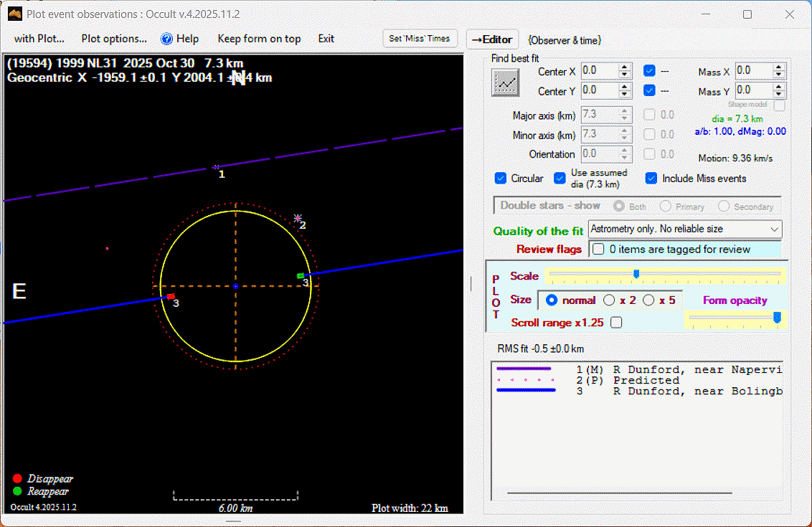Click into the Center Y input field

point(598,90)
